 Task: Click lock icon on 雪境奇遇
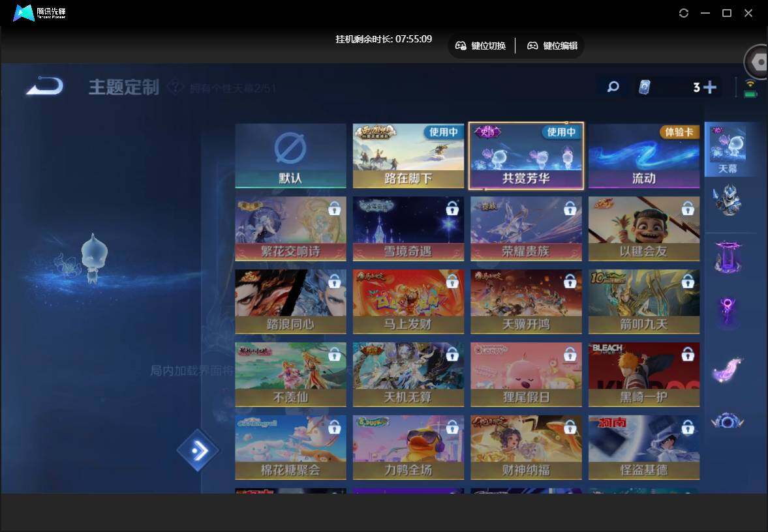click(452, 209)
